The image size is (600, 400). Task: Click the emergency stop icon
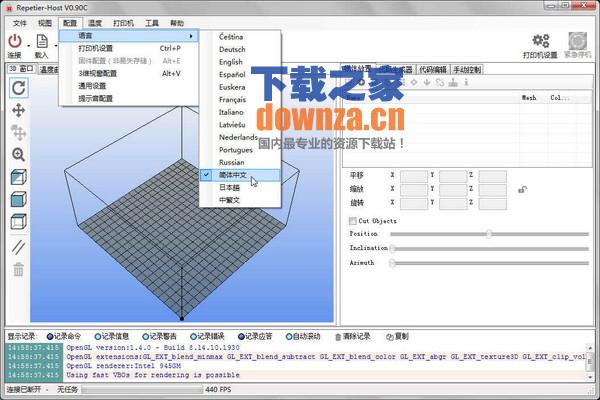(x=577, y=41)
